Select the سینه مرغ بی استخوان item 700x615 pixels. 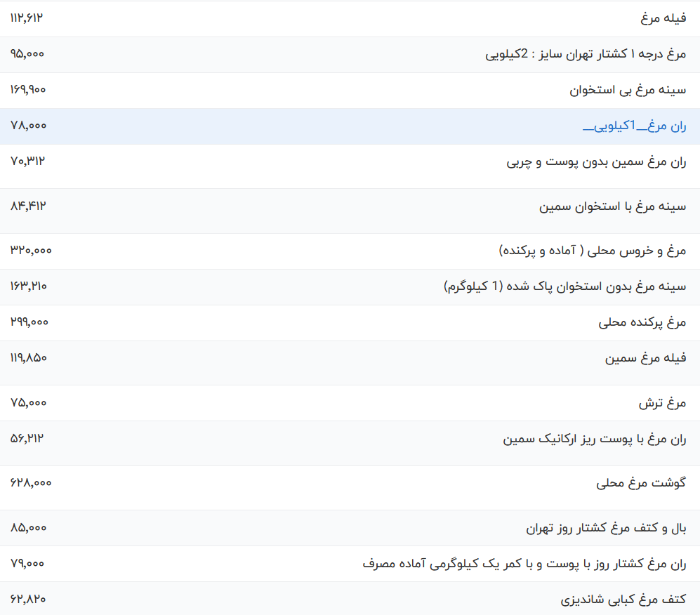click(x=627, y=90)
